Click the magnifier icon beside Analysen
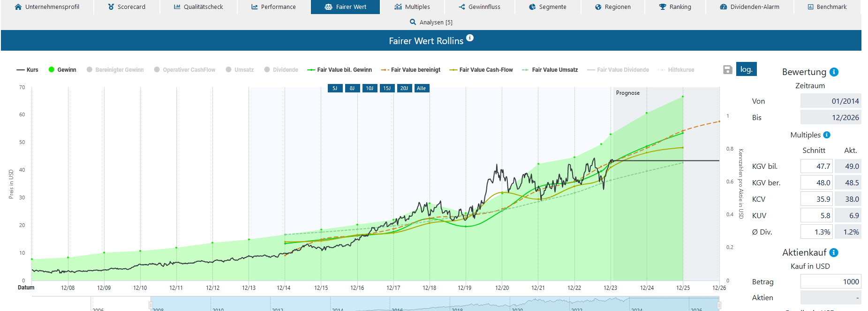This screenshot has height=311, width=868. click(413, 22)
